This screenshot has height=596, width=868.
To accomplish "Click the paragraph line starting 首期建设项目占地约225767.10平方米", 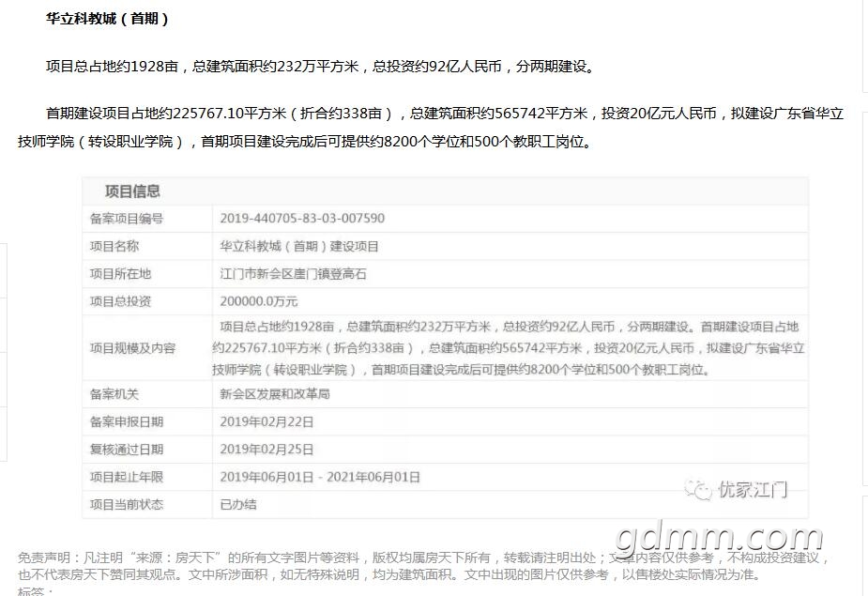I will coord(445,114).
